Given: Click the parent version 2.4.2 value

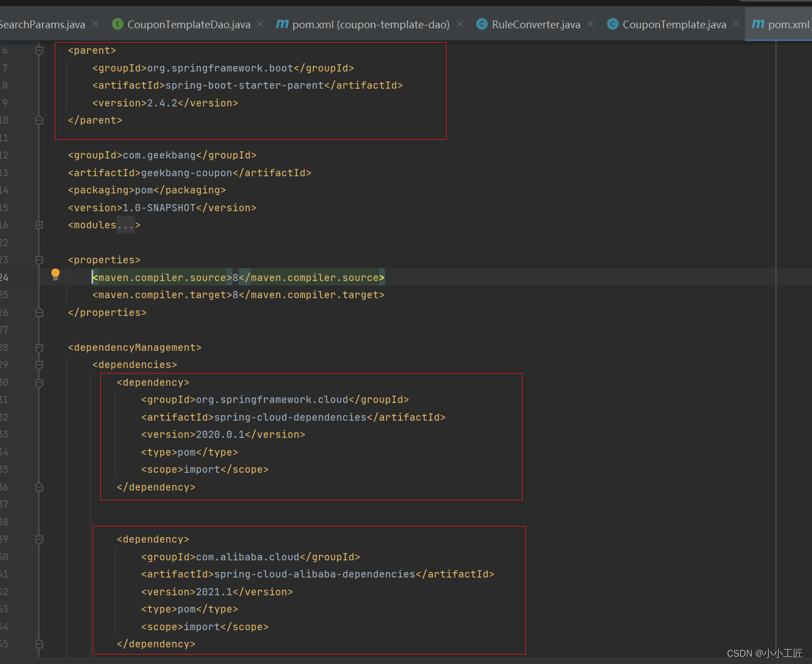Looking at the screenshot, I should tap(163, 103).
